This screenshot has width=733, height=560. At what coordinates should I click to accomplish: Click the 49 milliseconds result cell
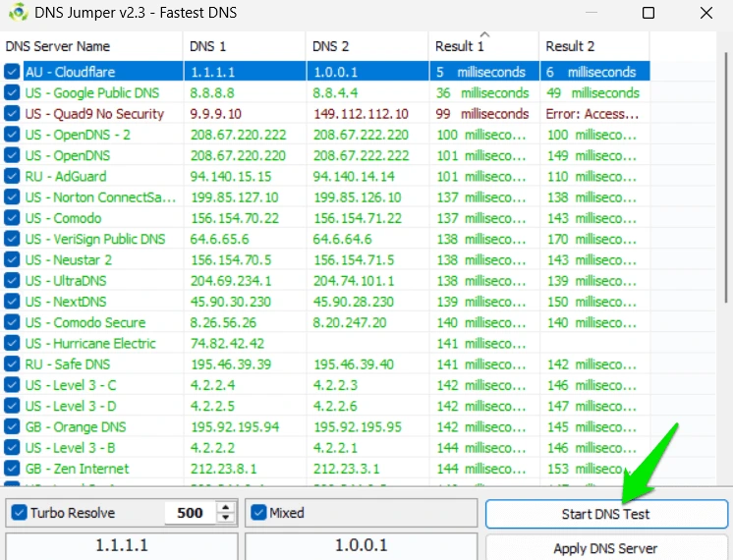[x=592, y=93]
